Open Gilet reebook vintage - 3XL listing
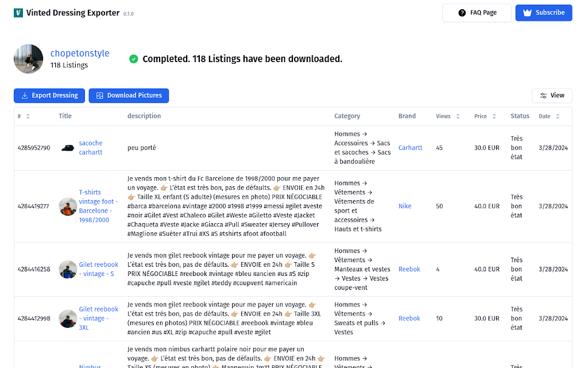Viewport: 588px width, 368px height. coord(98,319)
